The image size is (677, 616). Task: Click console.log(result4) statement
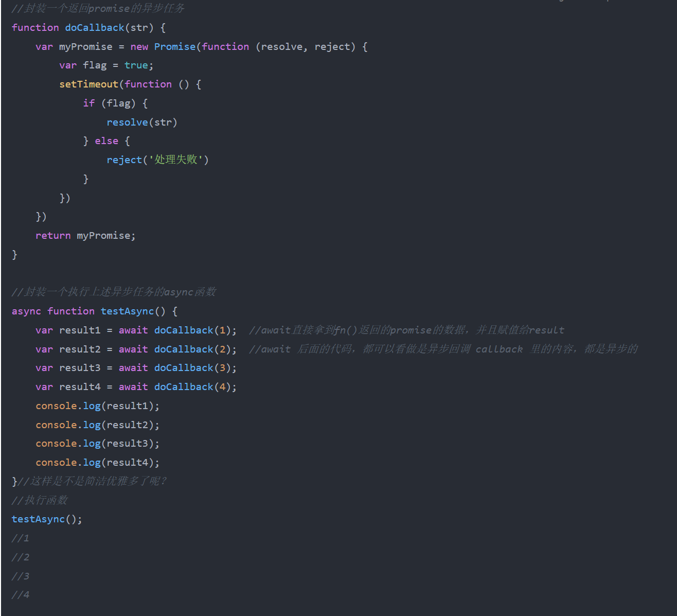(97, 462)
